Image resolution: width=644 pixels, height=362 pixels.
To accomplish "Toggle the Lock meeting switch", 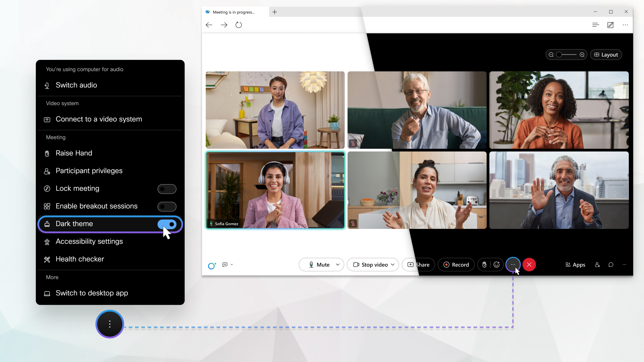I will coord(167,189).
